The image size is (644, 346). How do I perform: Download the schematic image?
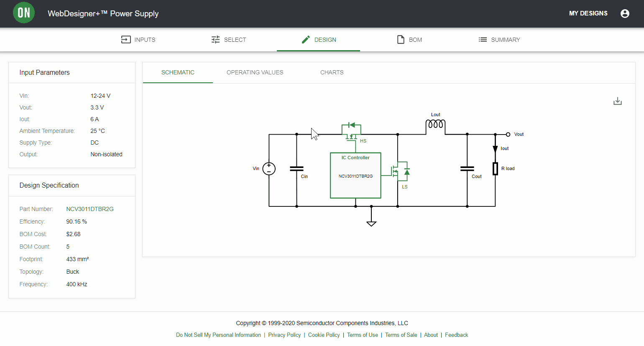617,101
